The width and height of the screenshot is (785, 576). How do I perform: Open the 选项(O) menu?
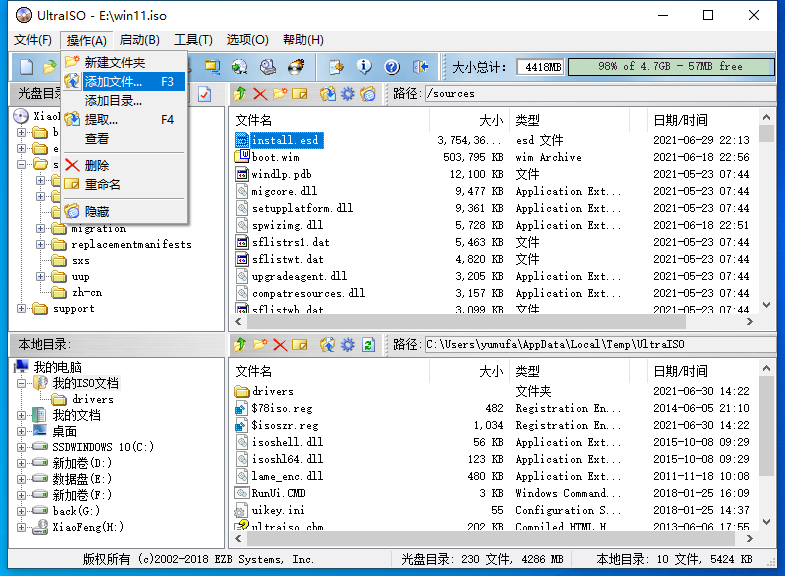pyautogui.click(x=247, y=40)
